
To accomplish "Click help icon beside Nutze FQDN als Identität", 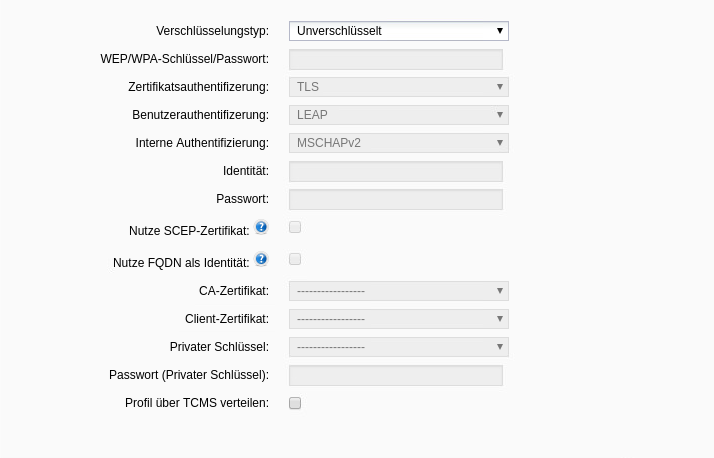I will (x=261, y=259).
